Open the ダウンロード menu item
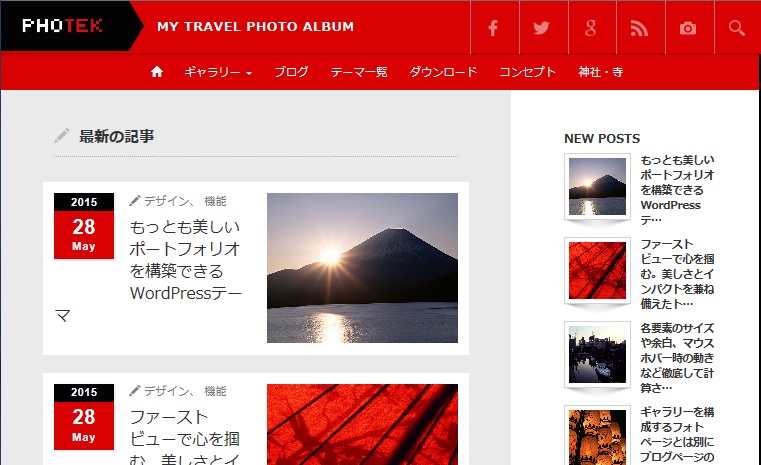 click(443, 72)
